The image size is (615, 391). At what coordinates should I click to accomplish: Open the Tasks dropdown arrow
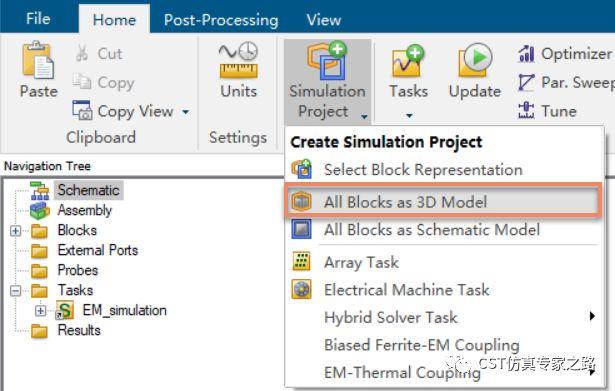coord(409,116)
